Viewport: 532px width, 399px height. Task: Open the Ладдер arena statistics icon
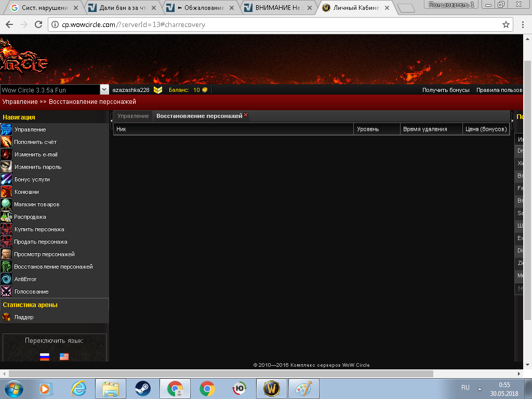pyautogui.click(x=6, y=317)
